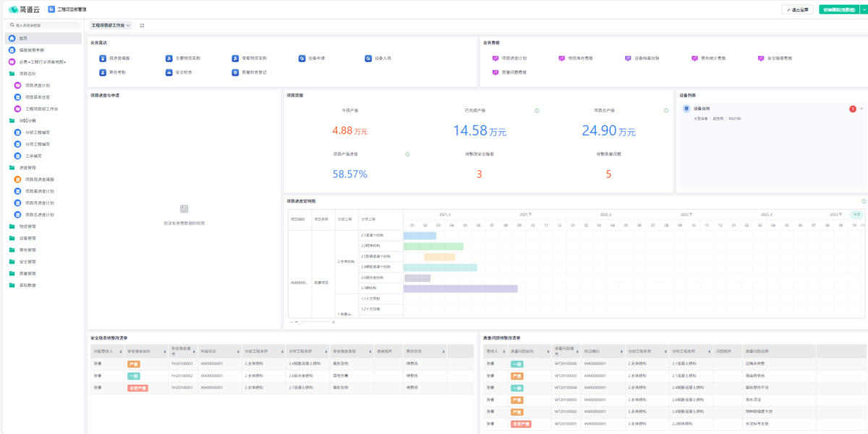The width and height of the screenshot is (868, 434).
Task: Expand the 工程项目部工作台 dropdown
Action: pyautogui.click(x=111, y=25)
